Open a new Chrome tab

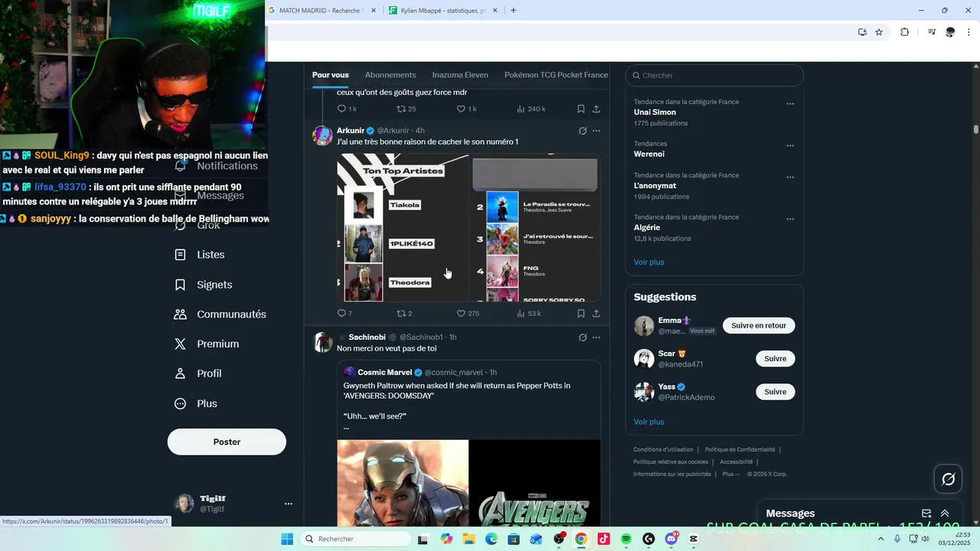point(513,11)
